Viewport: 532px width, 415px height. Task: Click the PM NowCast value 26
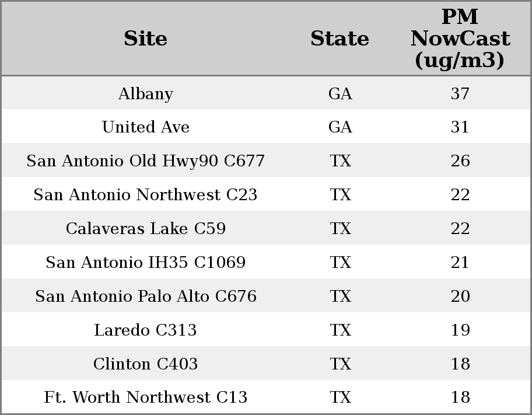460,161
